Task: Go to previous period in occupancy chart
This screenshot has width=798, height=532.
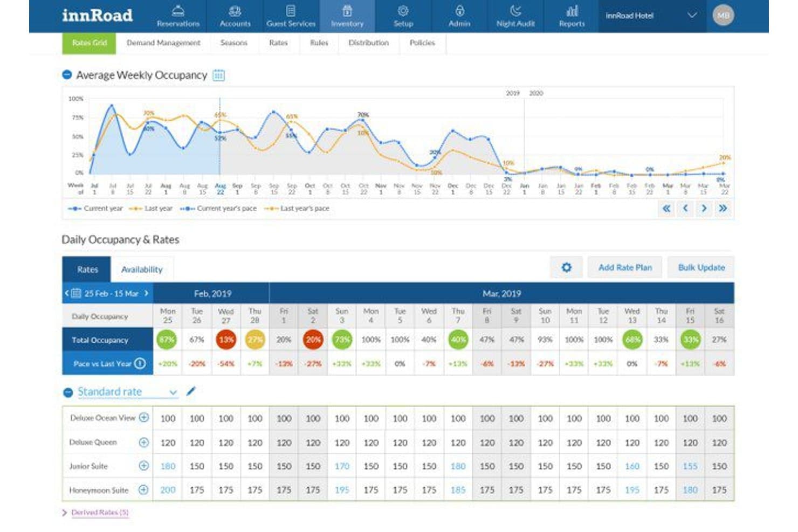Action: [685, 208]
